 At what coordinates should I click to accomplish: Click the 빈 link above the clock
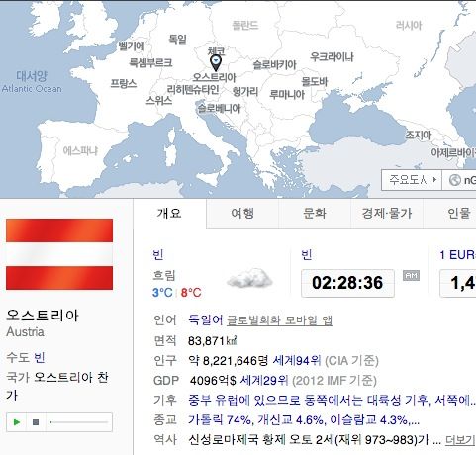pos(307,255)
